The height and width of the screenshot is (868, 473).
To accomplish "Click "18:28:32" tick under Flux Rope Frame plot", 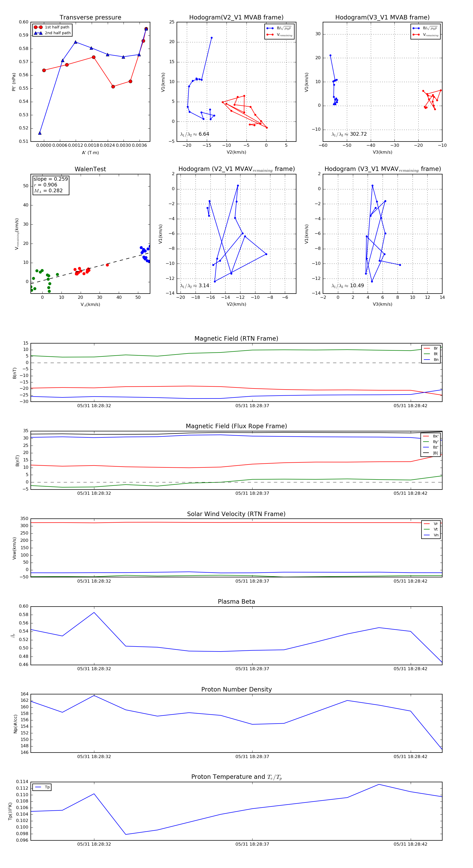I will (x=94, y=493).
